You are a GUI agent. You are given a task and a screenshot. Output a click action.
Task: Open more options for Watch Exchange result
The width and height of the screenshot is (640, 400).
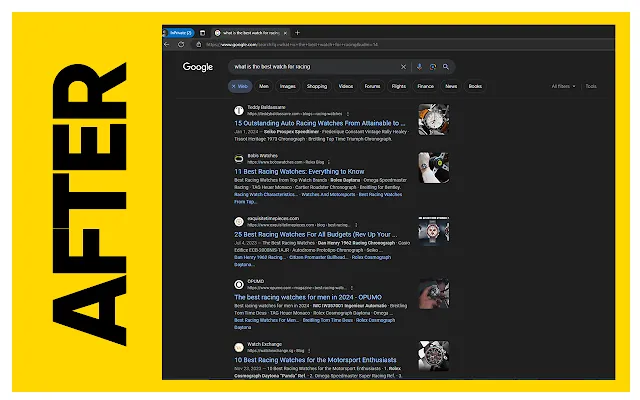309,351
